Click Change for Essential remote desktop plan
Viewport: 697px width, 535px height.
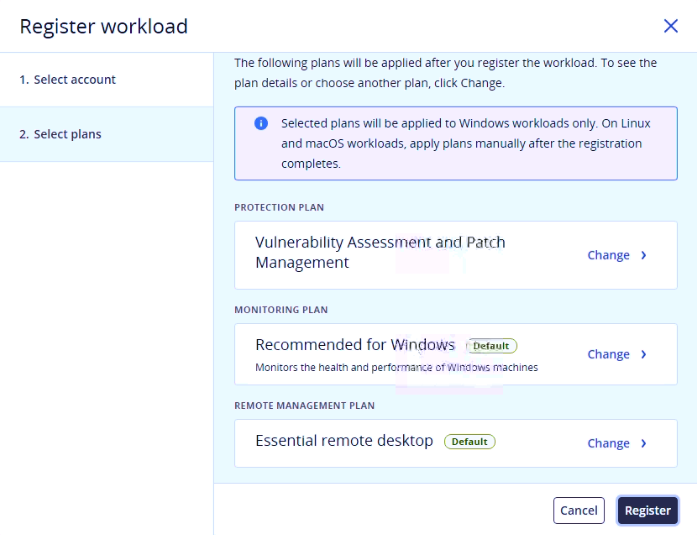coord(608,443)
